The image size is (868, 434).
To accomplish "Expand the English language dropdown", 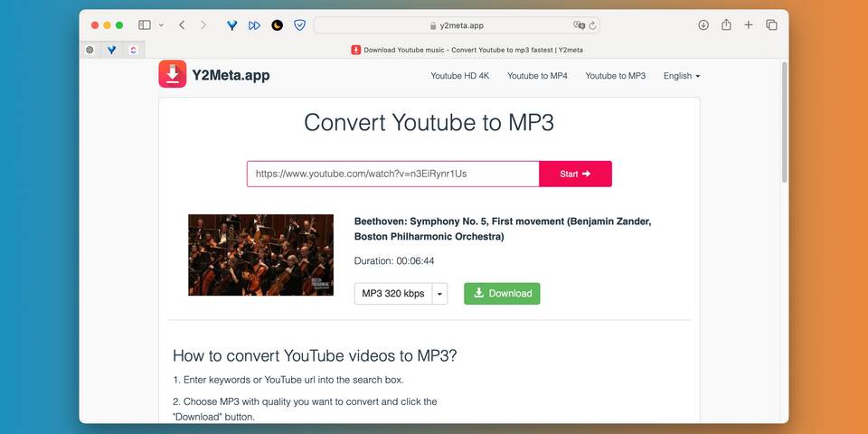I will (681, 76).
